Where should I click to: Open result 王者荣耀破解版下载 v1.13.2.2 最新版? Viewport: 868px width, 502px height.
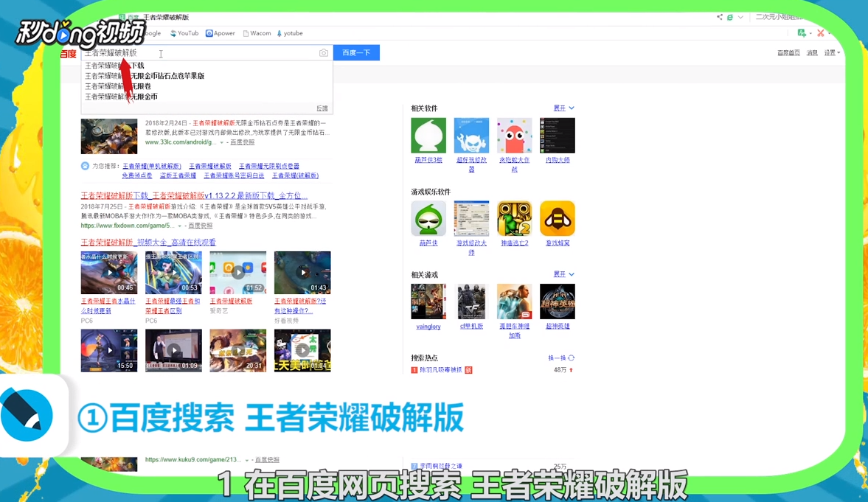[194, 196]
